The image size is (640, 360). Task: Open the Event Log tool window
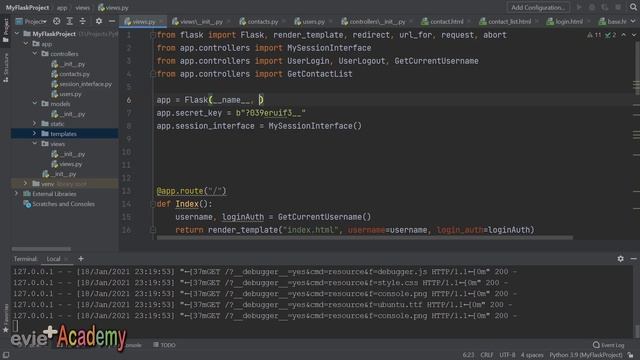click(609, 345)
